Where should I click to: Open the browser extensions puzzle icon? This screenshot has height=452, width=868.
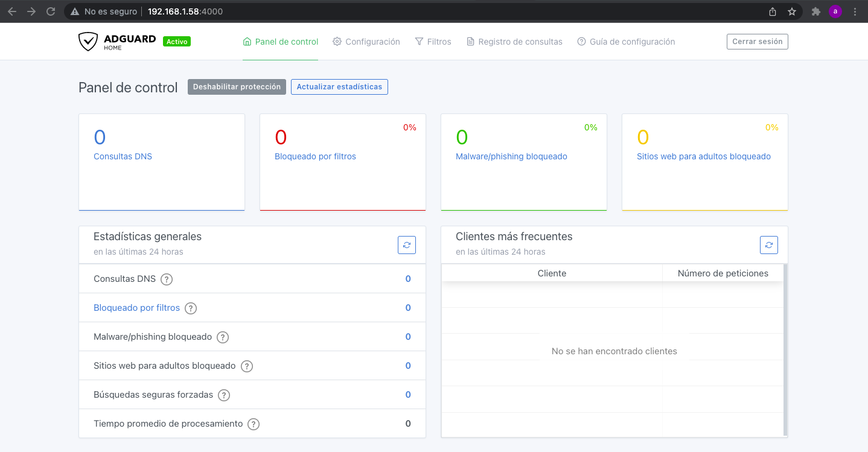click(816, 11)
